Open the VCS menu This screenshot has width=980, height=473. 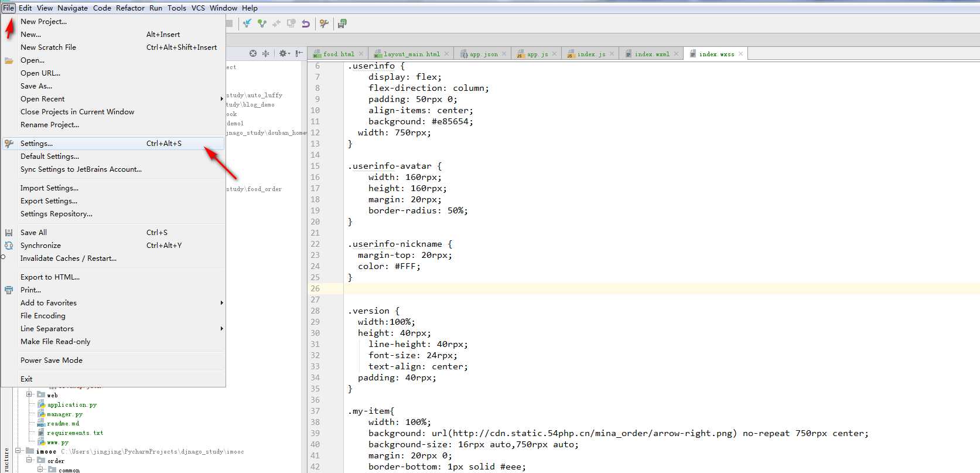198,8
